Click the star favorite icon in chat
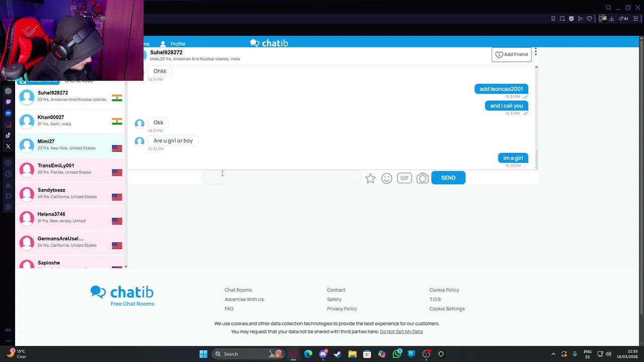This screenshot has height=362, width=644. pos(370,178)
